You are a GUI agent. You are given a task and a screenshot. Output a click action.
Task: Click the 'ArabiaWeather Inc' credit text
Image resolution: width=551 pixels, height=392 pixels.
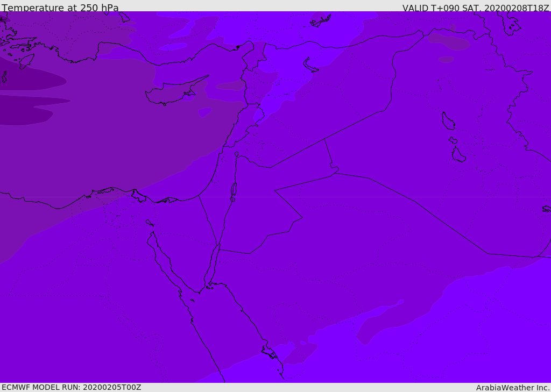[x=512, y=388]
